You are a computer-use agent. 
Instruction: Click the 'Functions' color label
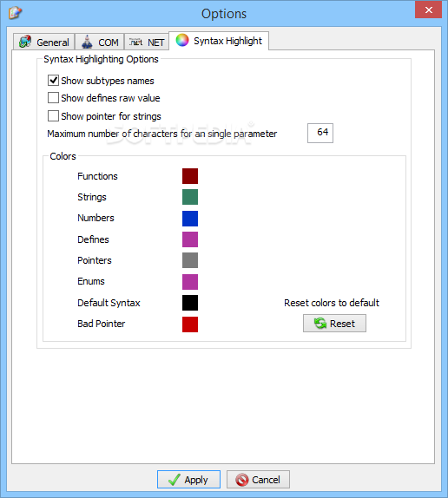tap(97, 176)
